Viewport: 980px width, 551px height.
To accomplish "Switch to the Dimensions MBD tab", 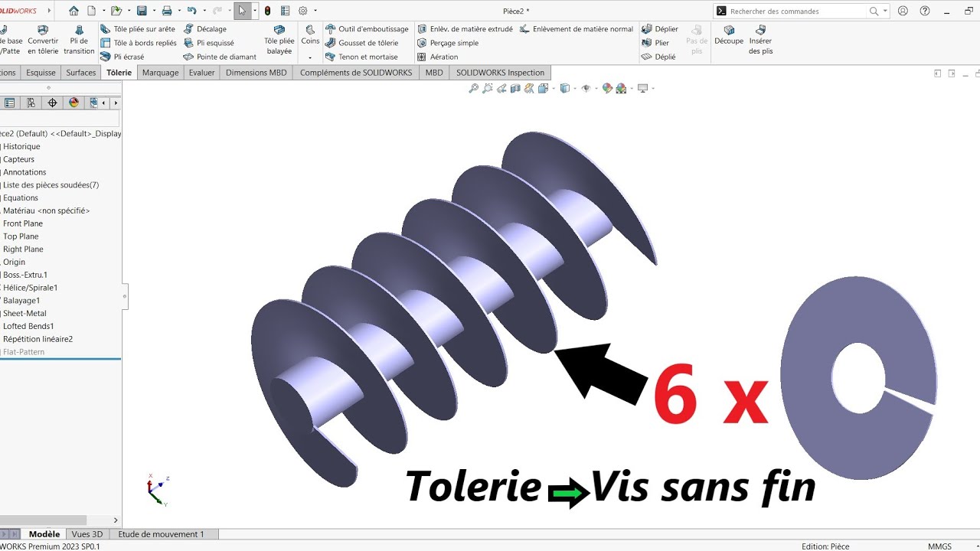I will [x=256, y=73].
